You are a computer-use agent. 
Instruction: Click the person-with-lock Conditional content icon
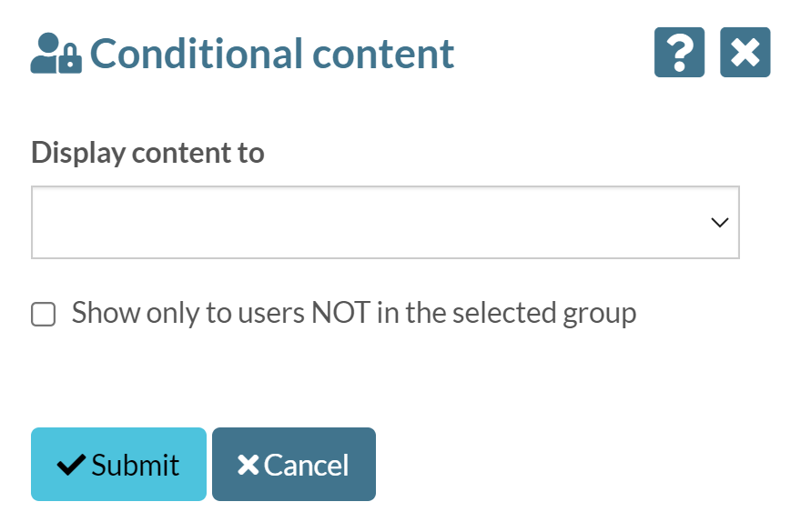click(x=55, y=53)
